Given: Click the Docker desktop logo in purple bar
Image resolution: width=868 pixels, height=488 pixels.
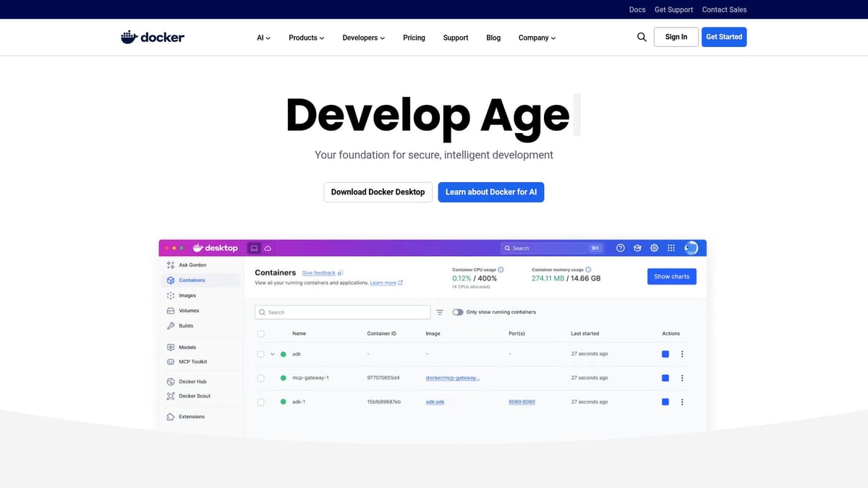Looking at the screenshot, I should [x=216, y=248].
